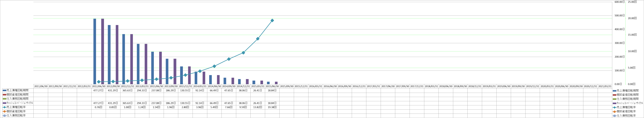Click the 5.49回 turnover rate cell
Viewport: 644px width, 118px height.
pyautogui.click(x=215, y=107)
